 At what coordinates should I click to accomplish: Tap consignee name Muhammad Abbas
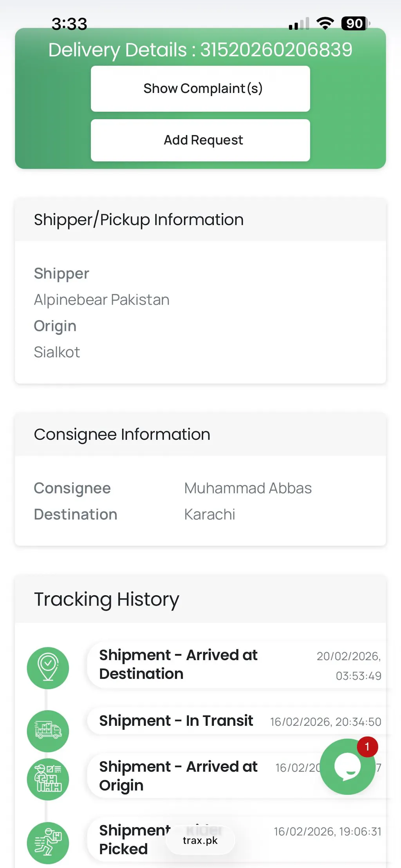pyautogui.click(x=248, y=488)
